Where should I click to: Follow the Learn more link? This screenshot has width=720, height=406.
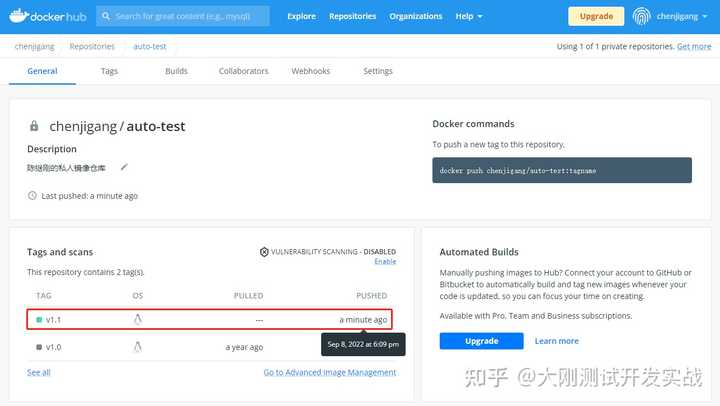click(x=557, y=341)
